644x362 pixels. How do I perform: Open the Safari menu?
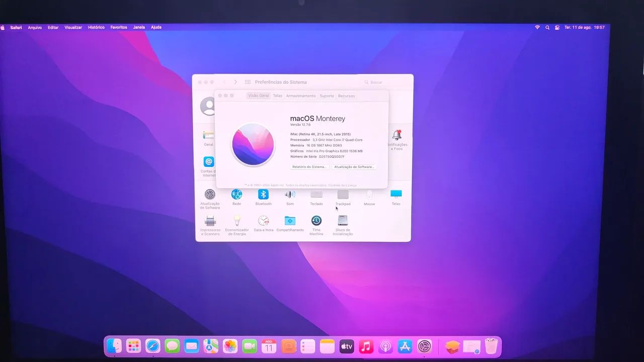tap(16, 28)
